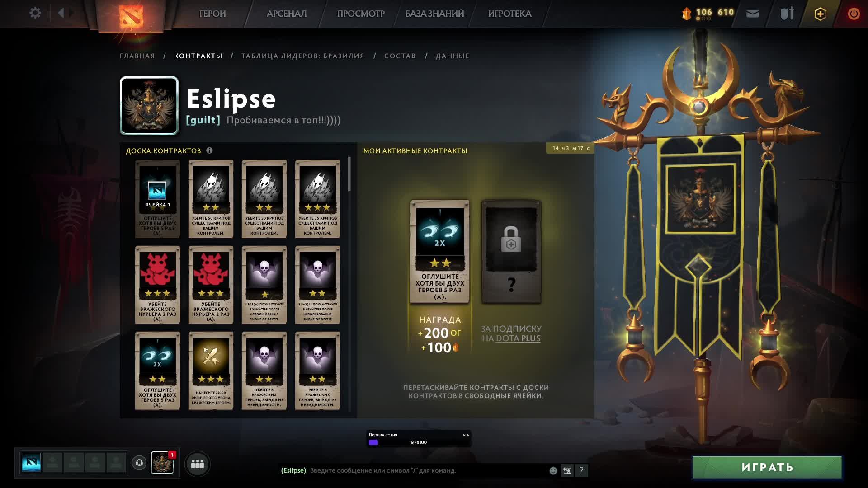The height and width of the screenshot is (488, 868).
Task: Switch to the Герои menu tab
Action: 212,14
